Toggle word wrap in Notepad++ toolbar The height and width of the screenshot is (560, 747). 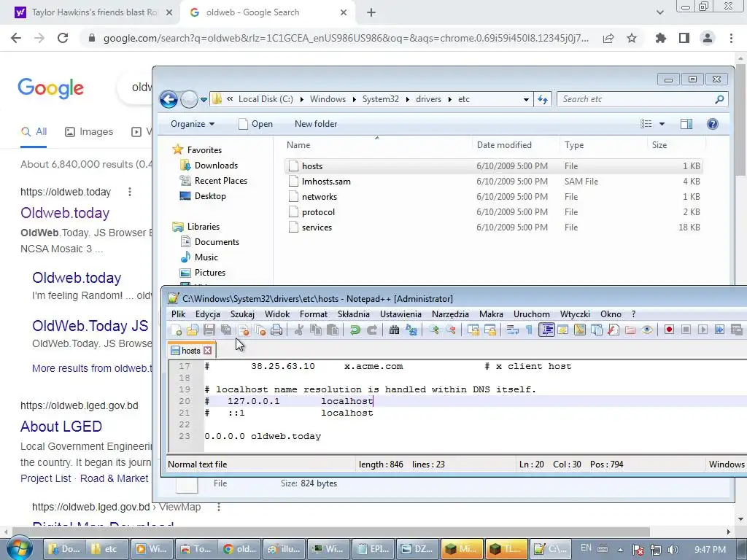click(513, 330)
